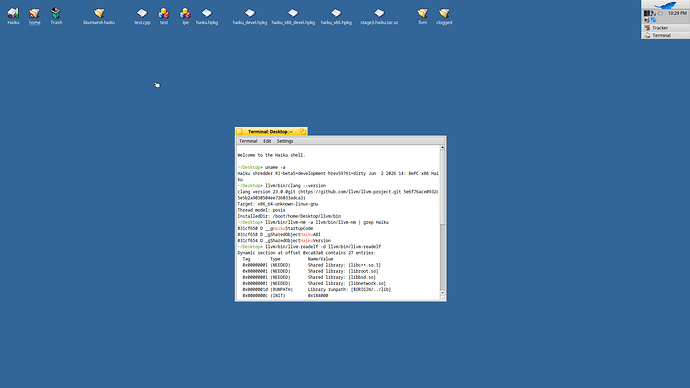The width and height of the screenshot is (690, 388).
Task: Click the 'Thread model: posix' line
Action: [x=261, y=210]
